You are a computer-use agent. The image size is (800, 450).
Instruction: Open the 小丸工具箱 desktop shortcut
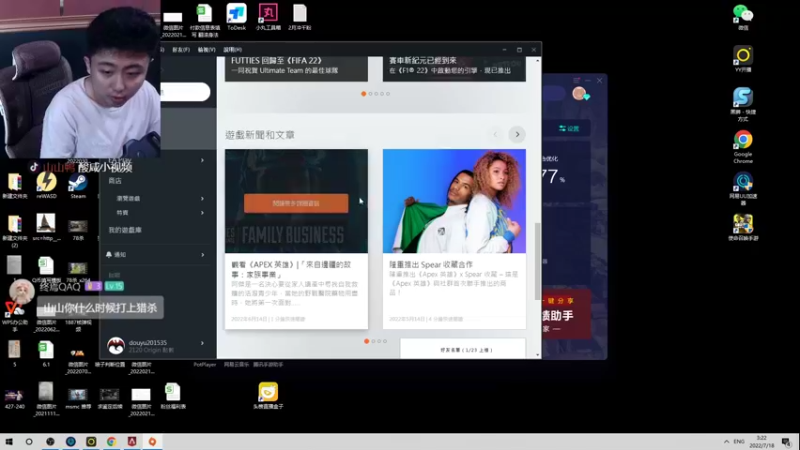(268, 17)
